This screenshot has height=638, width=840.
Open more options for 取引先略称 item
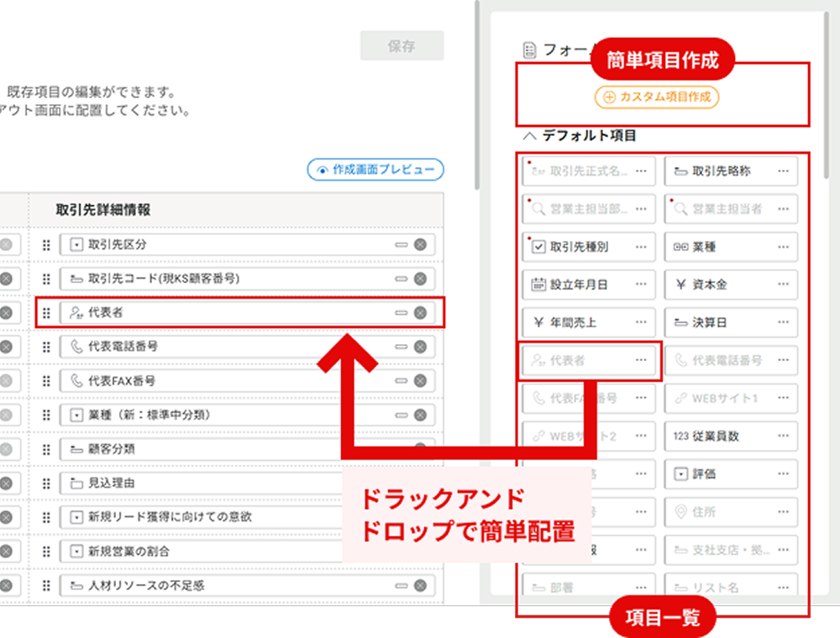(783, 171)
